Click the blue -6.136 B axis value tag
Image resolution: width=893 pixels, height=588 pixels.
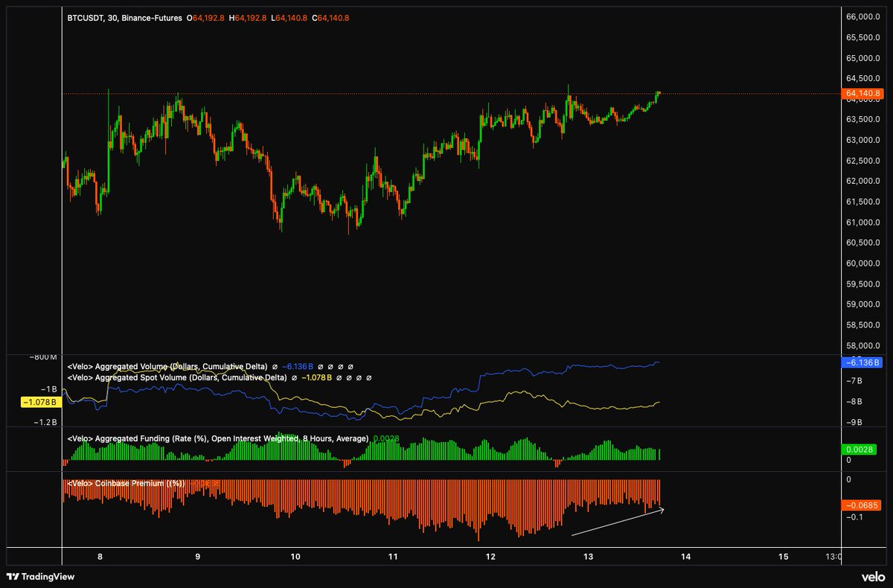click(862, 362)
